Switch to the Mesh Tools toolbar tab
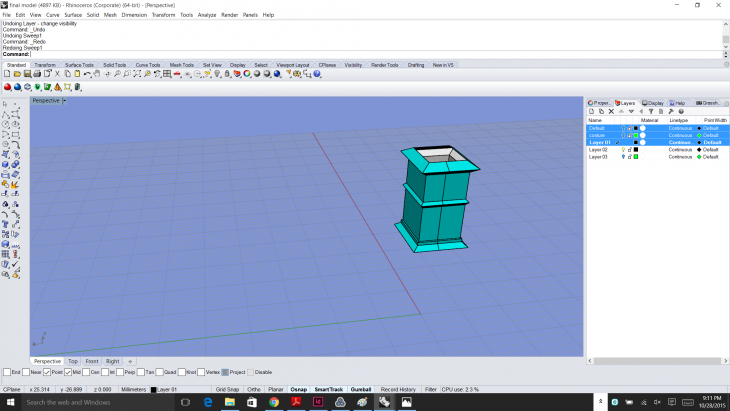 point(182,64)
